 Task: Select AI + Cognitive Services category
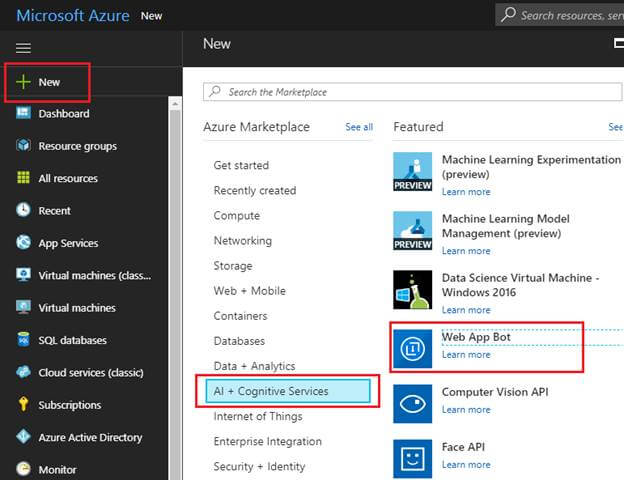point(288,391)
